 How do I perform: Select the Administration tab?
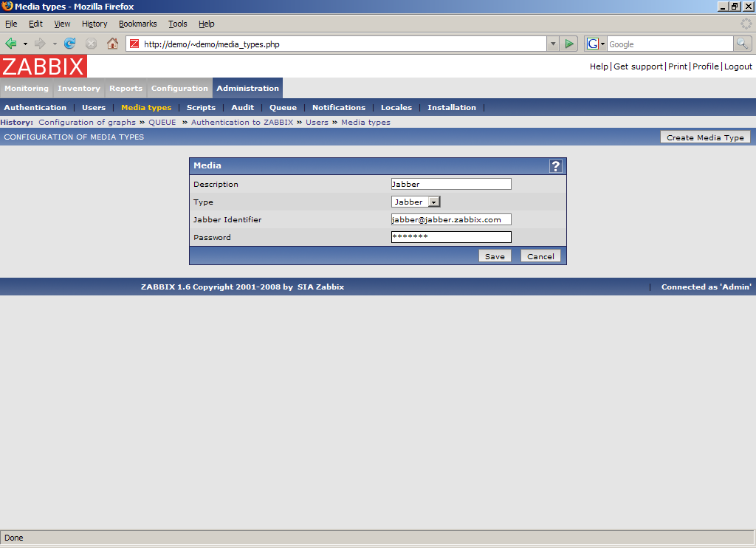[248, 89]
